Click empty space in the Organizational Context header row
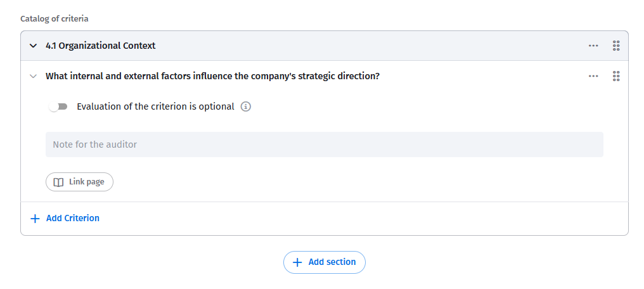 [x=370, y=46]
